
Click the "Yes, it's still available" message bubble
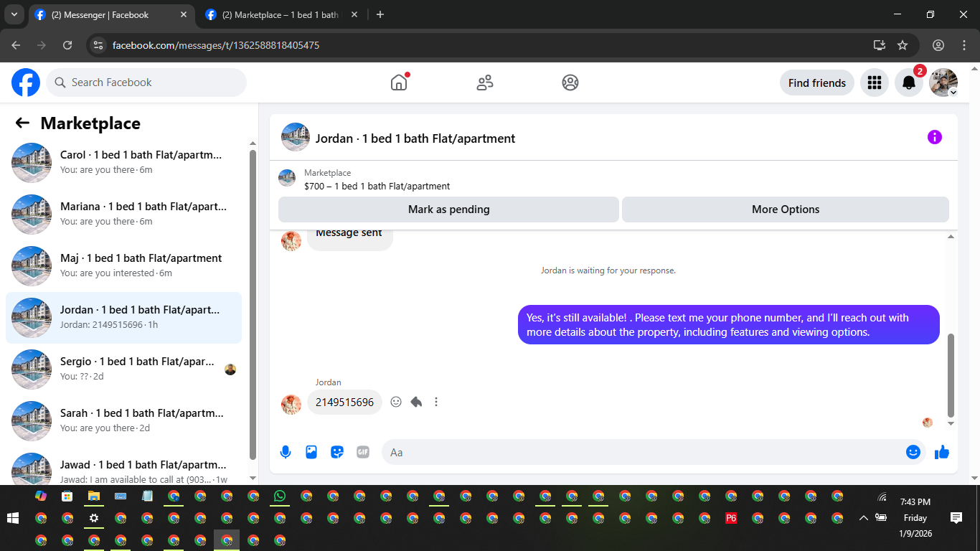tap(728, 325)
